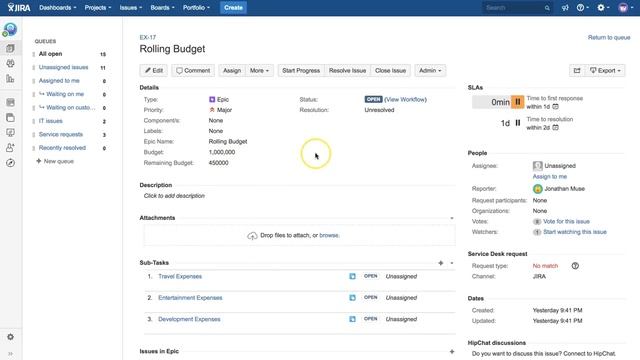This screenshot has height=360, width=640.
Task: Click the sub-task type icon for Travel Expenses
Action: coord(352,276)
